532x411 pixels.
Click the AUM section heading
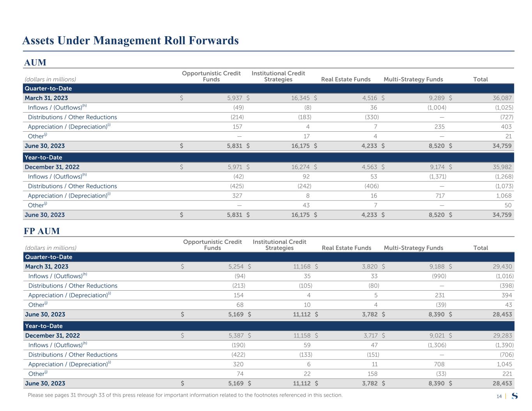click(x=35, y=63)
